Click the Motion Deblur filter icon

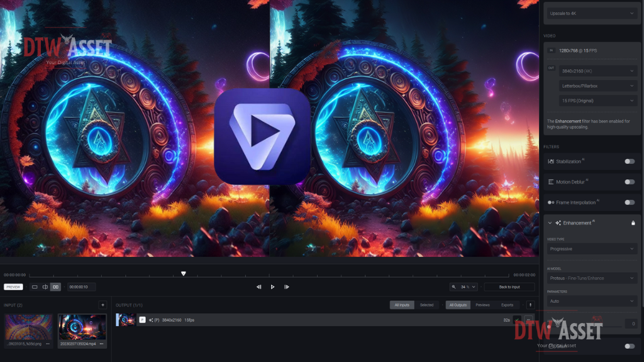pos(551,182)
